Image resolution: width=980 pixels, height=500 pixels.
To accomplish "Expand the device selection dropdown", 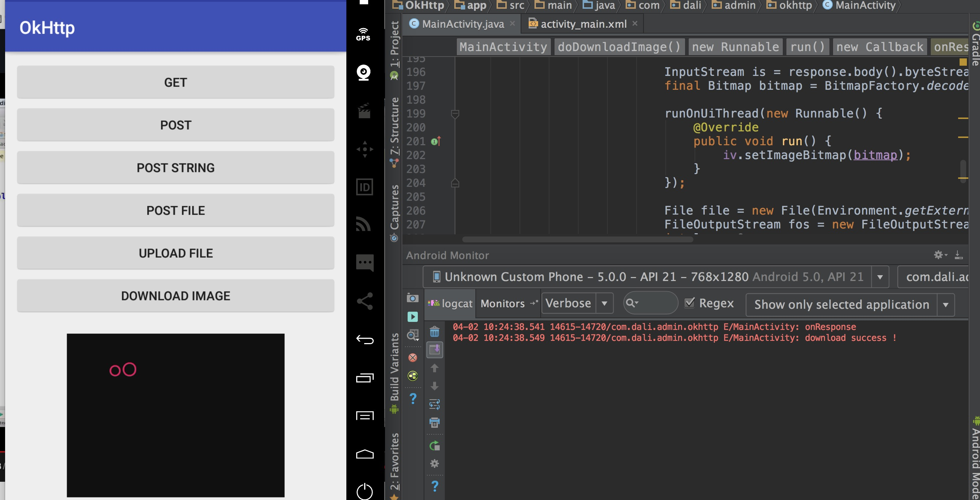I will point(880,277).
